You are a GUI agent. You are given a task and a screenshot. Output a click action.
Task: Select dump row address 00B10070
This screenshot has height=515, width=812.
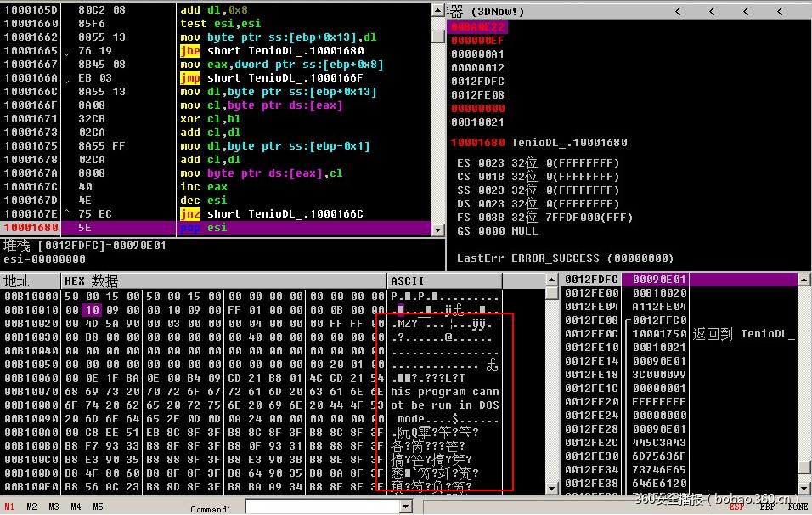[x=31, y=391]
